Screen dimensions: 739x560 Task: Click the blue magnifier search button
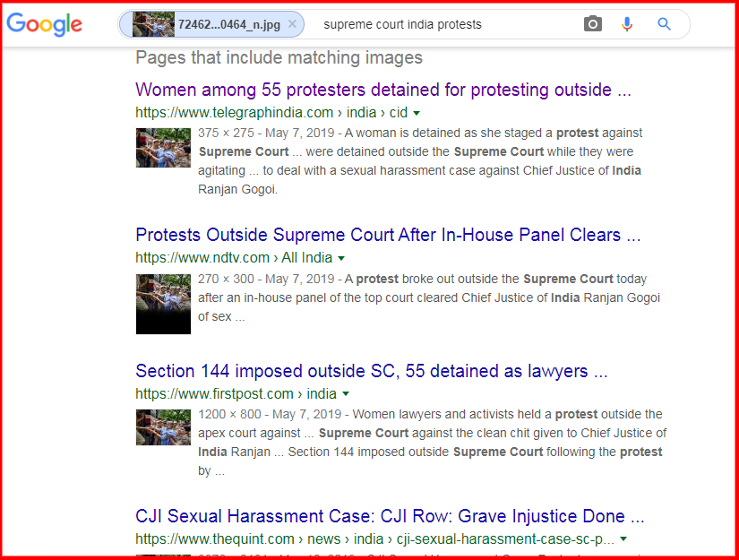pyautogui.click(x=664, y=23)
